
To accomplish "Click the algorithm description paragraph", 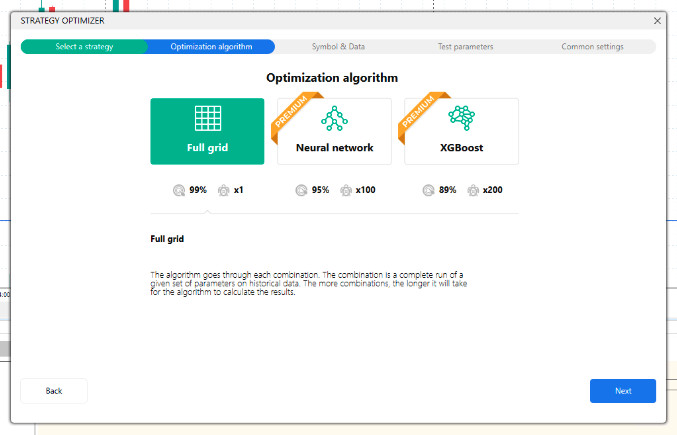I will (309, 284).
